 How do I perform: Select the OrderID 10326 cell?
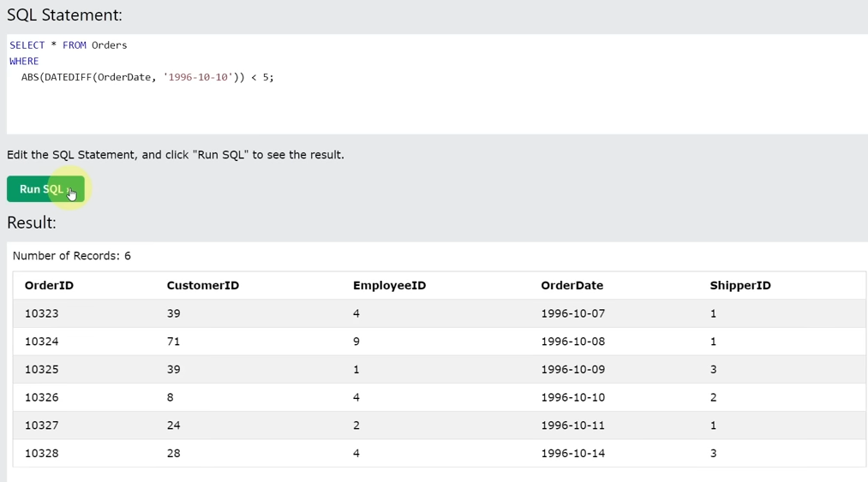coord(41,397)
